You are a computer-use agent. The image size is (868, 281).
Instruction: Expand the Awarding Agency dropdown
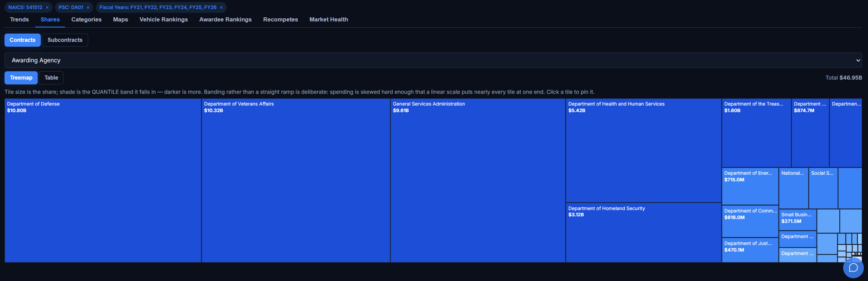point(433,60)
